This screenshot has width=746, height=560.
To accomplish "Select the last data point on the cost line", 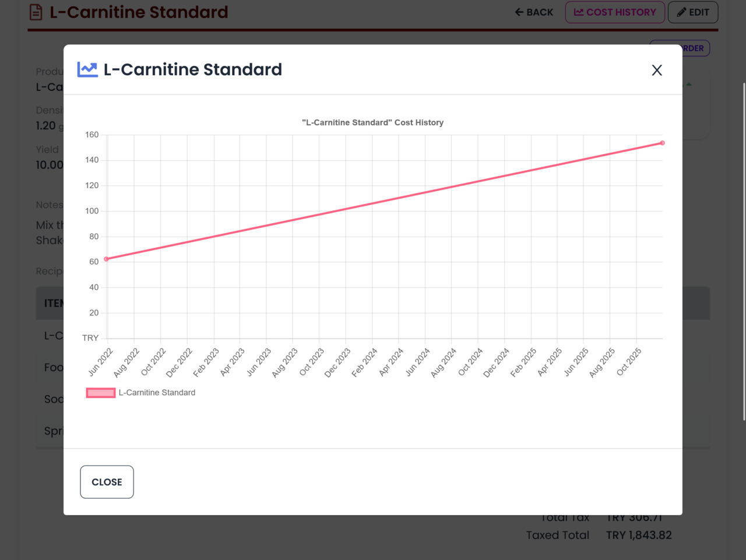I will pyautogui.click(x=662, y=143).
